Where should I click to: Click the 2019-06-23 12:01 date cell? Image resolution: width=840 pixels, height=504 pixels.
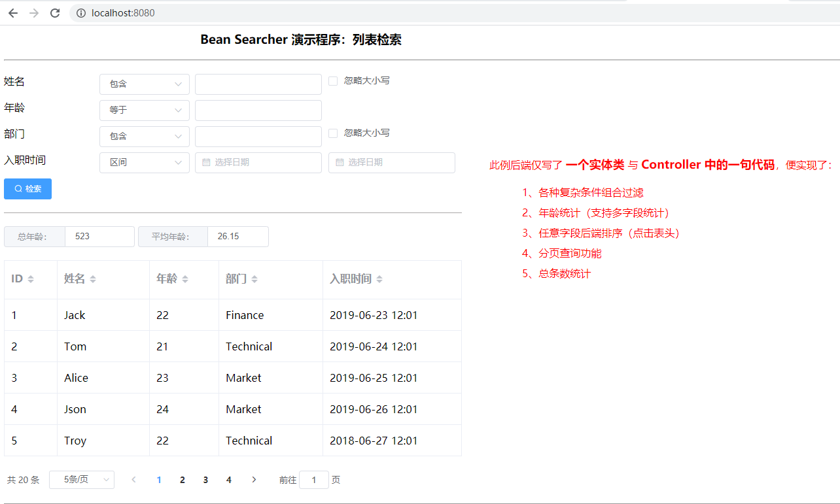tap(392, 315)
